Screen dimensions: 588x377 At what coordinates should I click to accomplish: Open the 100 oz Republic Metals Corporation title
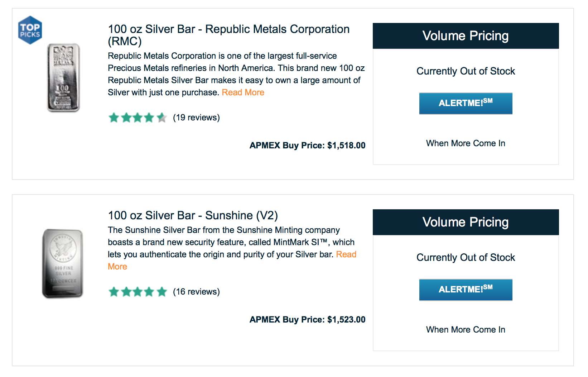point(228,35)
